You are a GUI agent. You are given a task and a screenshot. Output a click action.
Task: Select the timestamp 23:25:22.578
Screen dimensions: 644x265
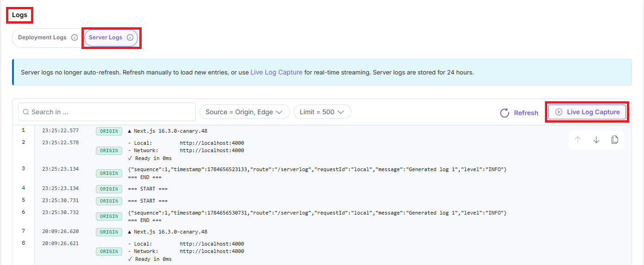click(60, 142)
